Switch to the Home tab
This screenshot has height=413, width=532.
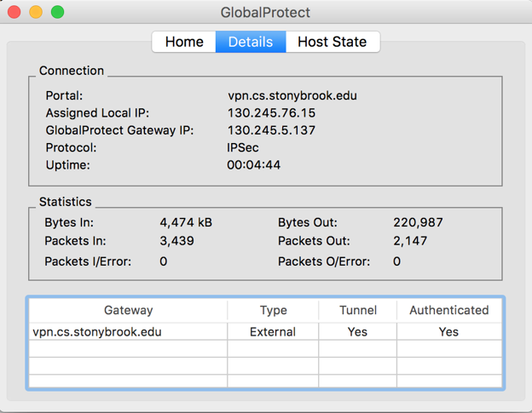pyautogui.click(x=184, y=42)
